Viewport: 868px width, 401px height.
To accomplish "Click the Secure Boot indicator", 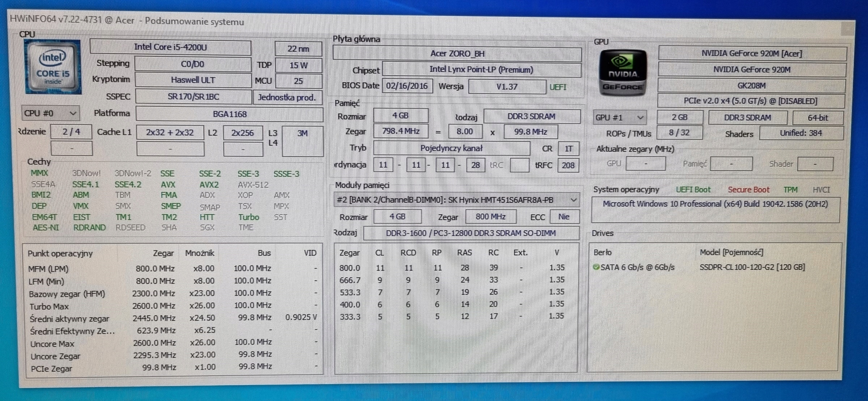I will coord(748,190).
